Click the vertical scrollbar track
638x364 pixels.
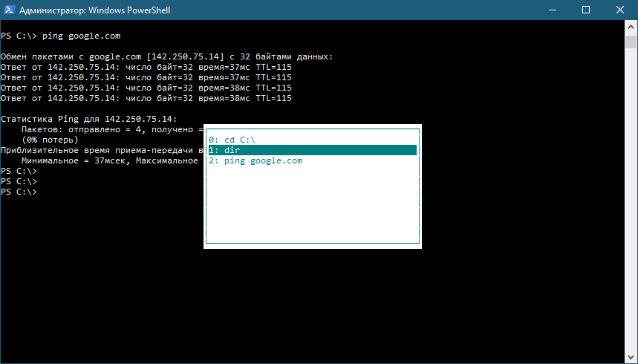(x=631, y=223)
